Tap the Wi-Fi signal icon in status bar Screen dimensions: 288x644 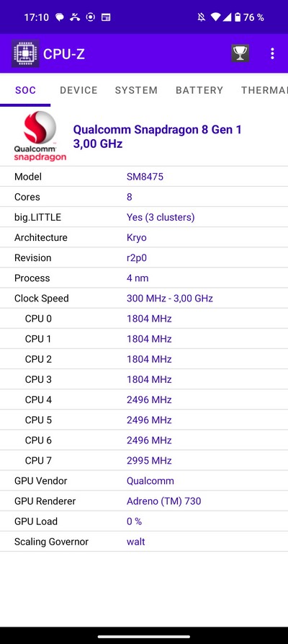pos(215,17)
